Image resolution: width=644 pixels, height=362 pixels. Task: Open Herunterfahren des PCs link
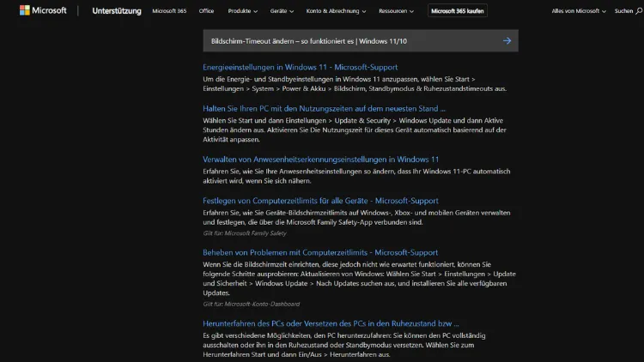pos(331,323)
